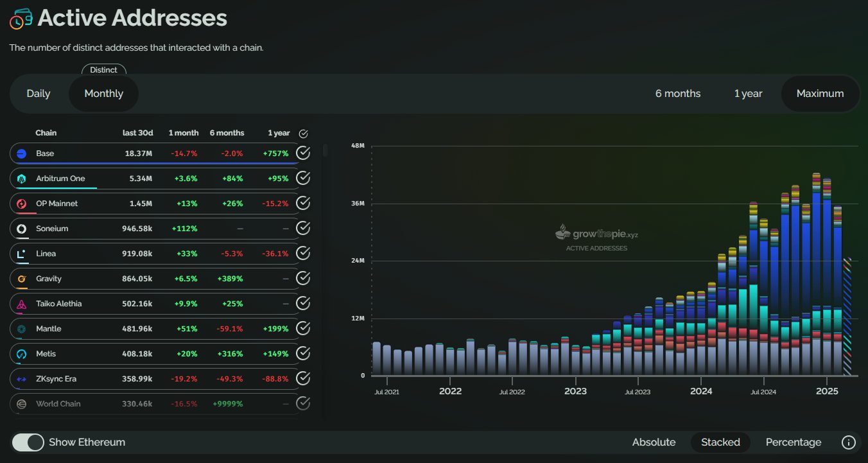Uncheck the Soneium checkmark
Image resolution: width=868 pixels, height=463 pixels.
click(x=303, y=229)
